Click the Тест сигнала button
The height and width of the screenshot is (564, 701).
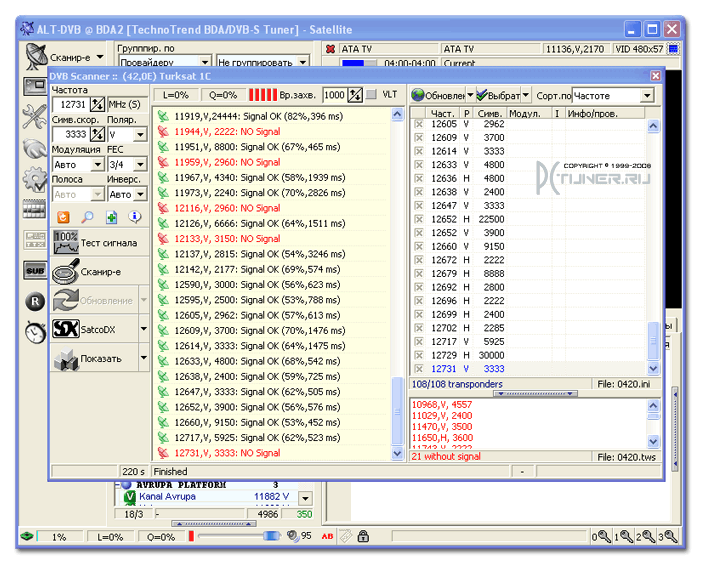pyautogui.click(x=100, y=243)
